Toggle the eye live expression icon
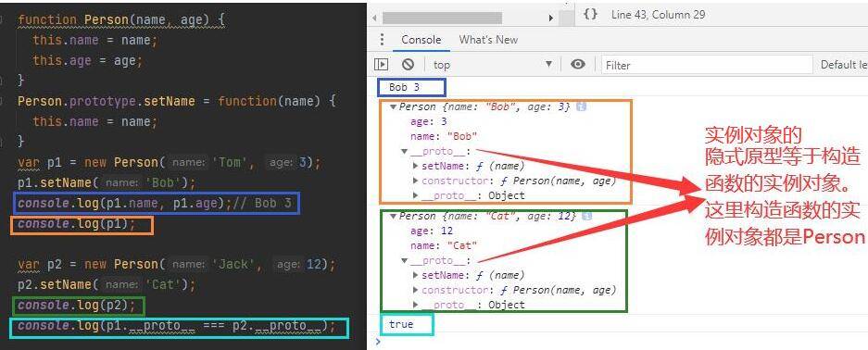Screen dimensions: 868x350 coord(578,65)
